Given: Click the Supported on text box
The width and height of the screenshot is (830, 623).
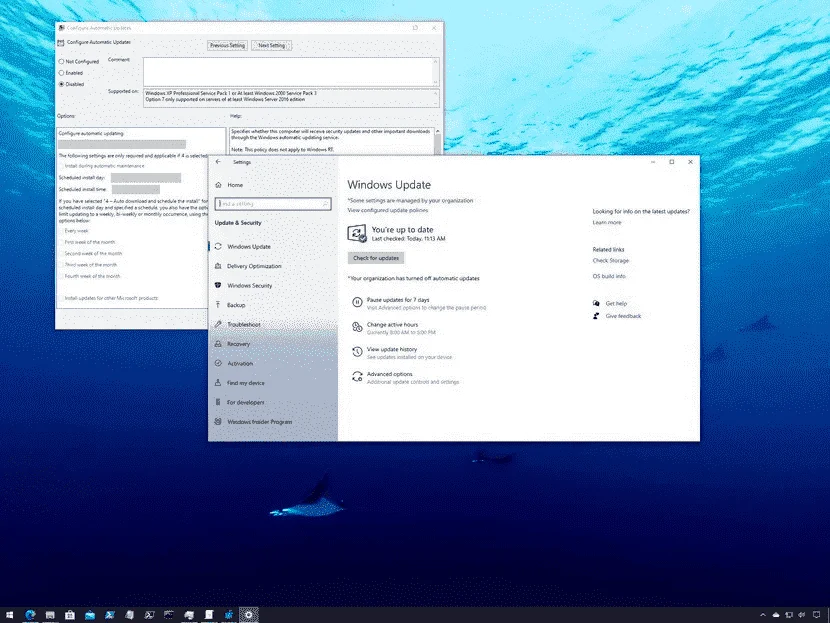Looking at the screenshot, I should (x=291, y=98).
